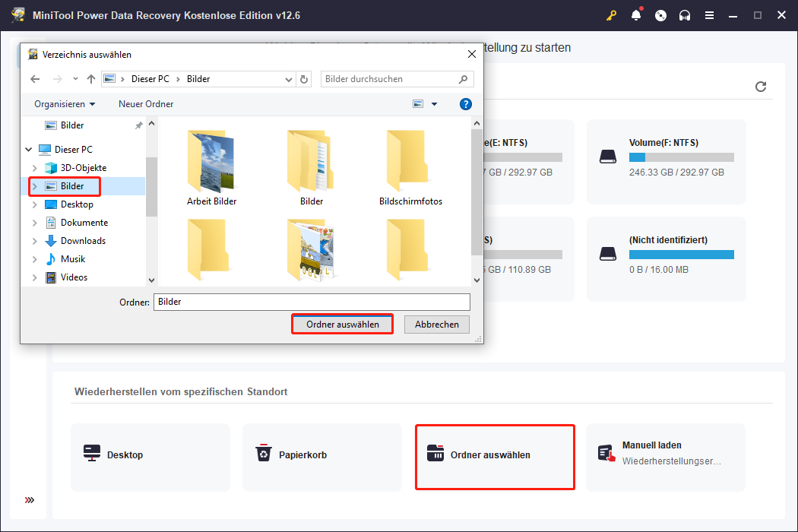Click the navigation tree scrollbar up arrow
Viewport: 798px width, 532px height.
[151, 124]
